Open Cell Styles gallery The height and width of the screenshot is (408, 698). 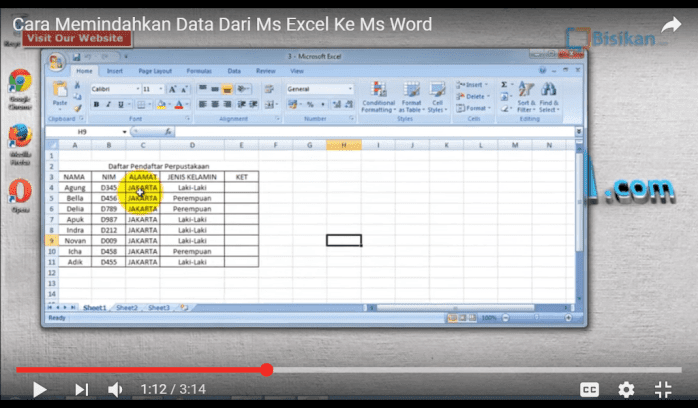[437, 97]
